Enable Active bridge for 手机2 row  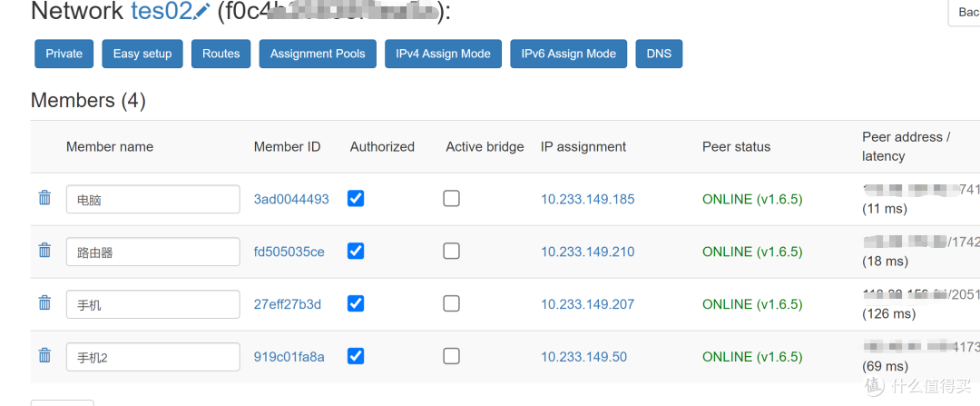(x=451, y=356)
